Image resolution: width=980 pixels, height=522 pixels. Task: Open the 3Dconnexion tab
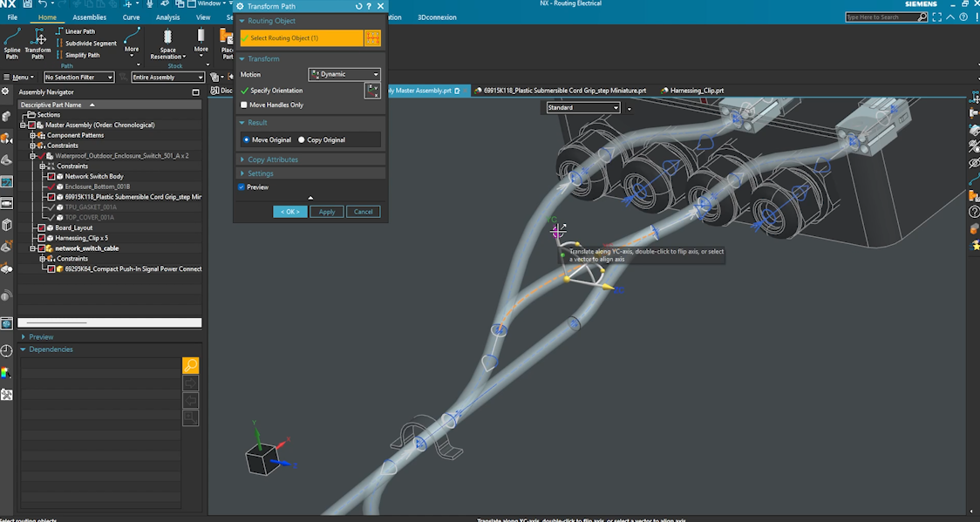pos(437,17)
